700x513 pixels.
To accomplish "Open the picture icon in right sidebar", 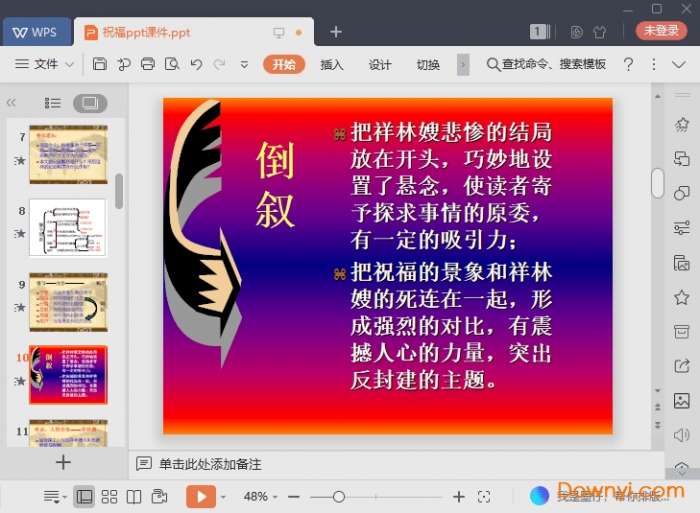I will click(682, 400).
